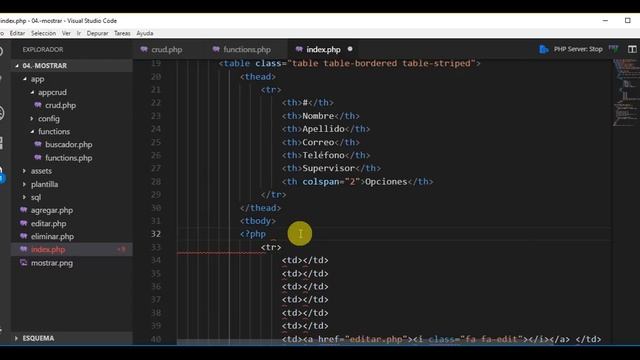Expand the sql folder
Image resolution: width=640 pixels, height=360 pixels.
[x=24, y=197]
